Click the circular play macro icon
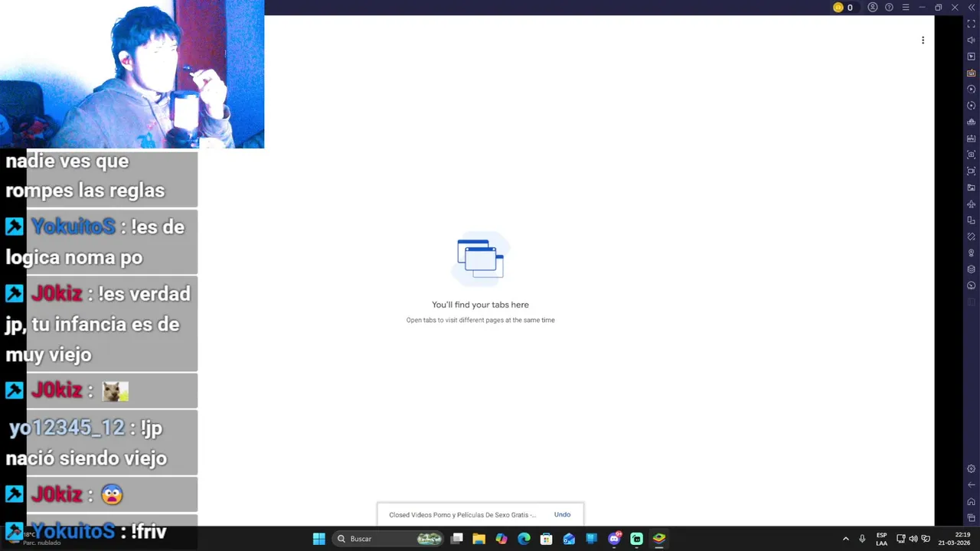This screenshot has width=980, height=551. click(971, 89)
